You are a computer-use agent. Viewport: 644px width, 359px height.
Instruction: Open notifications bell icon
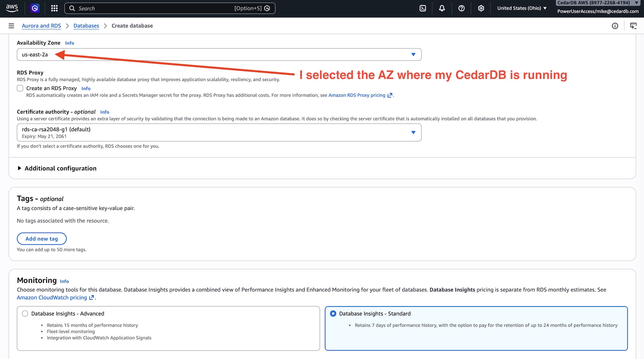tap(442, 8)
